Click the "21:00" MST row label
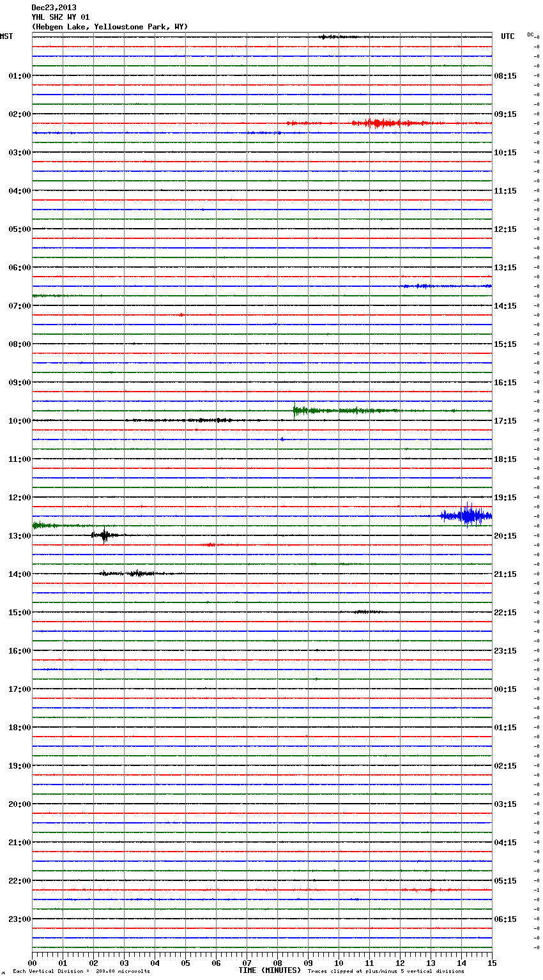The image size is (543, 980). (x=20, y=843)
